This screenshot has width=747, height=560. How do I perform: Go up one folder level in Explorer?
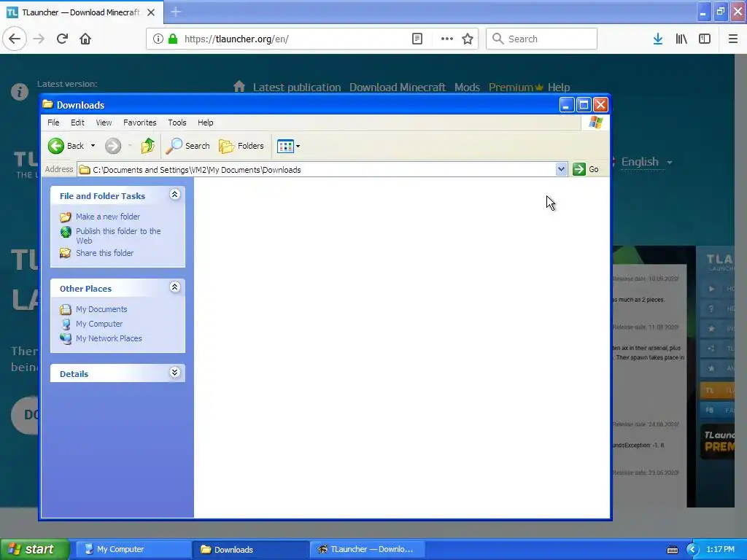148,146
